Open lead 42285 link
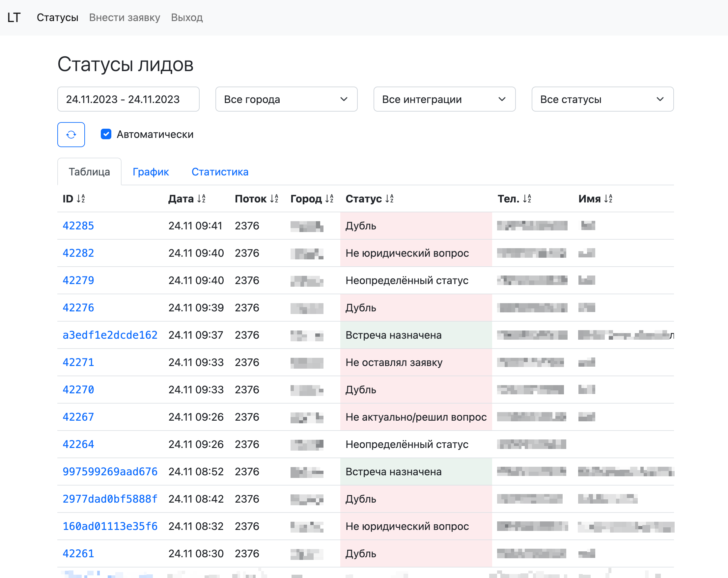This screenshot has height=578, width=728. coord(78,226)
